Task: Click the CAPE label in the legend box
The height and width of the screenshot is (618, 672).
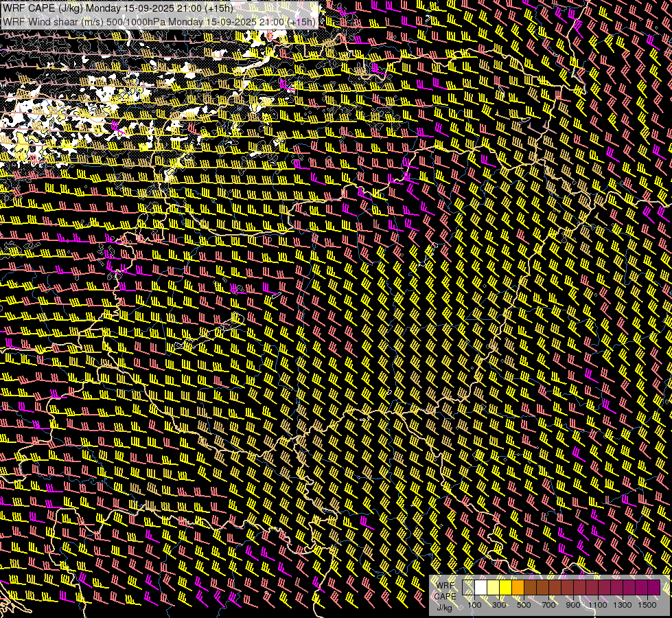Action: pyautogui.click(x=445, y=597)
